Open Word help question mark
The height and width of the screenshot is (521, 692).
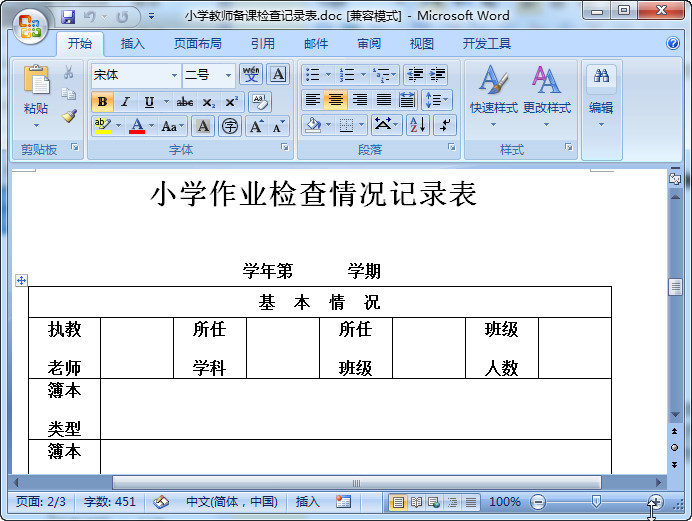[x=673, y=43]
